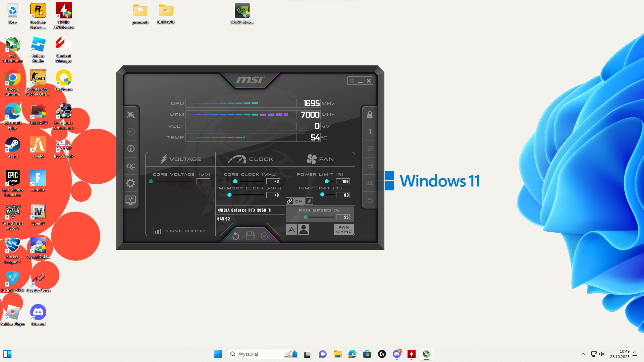
Task: Toggle user defined fan control
Action: [304, 230]
